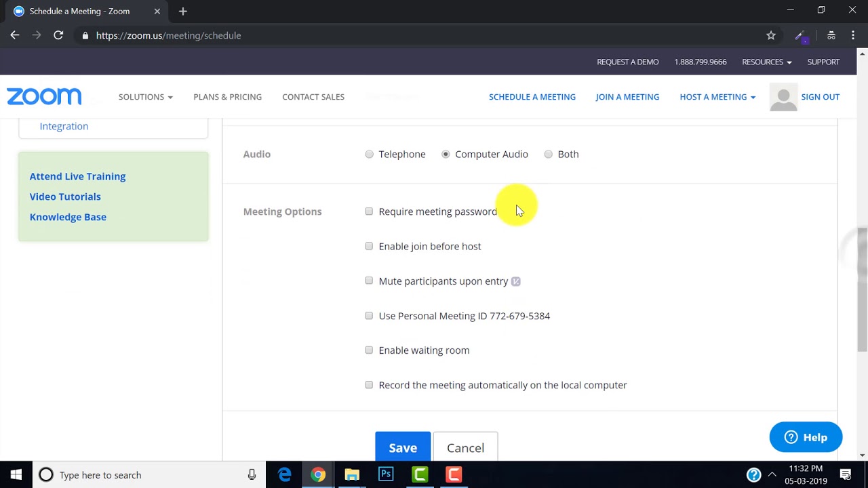Viewport: 868px width, 488px height.
Task: Open the Windows Start menu
Action: [x=16, y=474]
